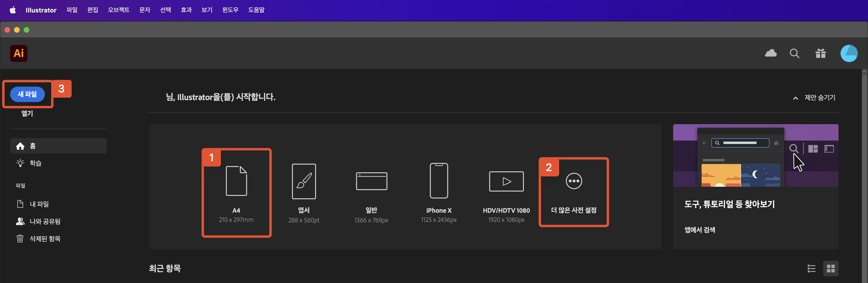Switch recent items to grid view

[x=831, y=268]
